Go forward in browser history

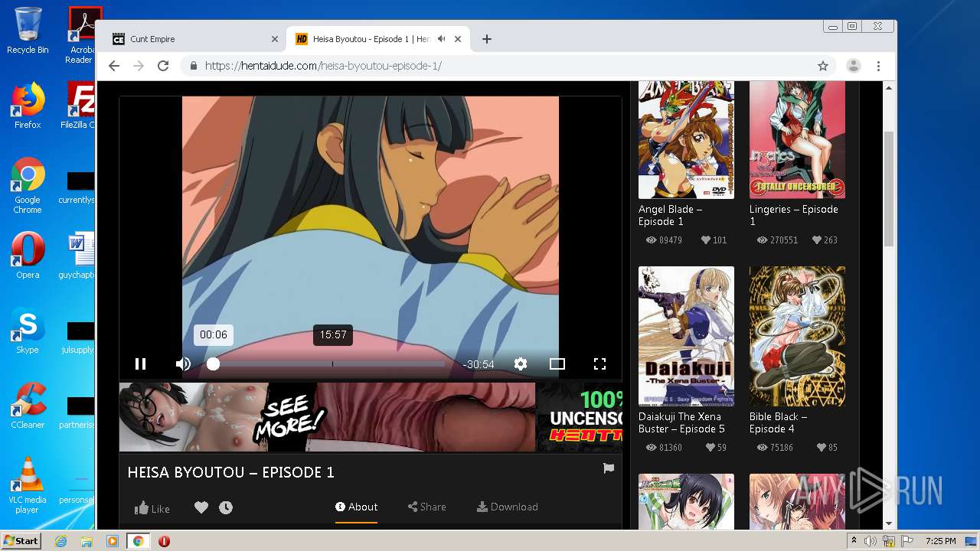tap(139, 66)
